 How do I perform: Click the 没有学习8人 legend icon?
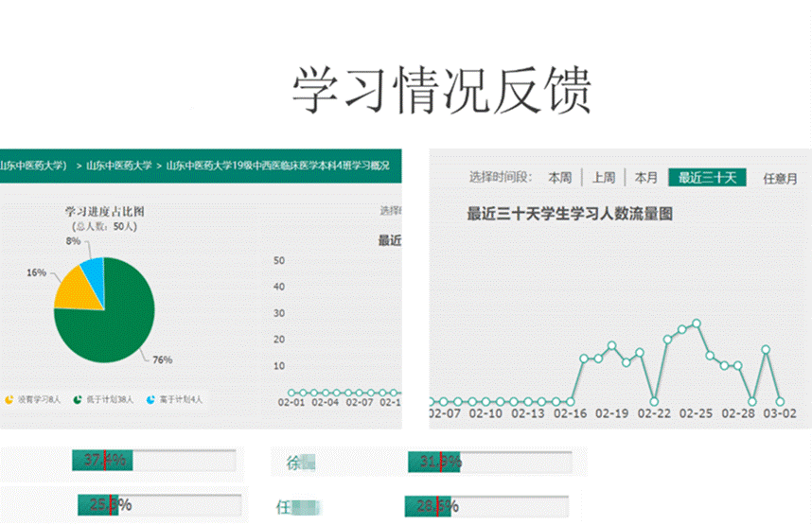(9, 400)
